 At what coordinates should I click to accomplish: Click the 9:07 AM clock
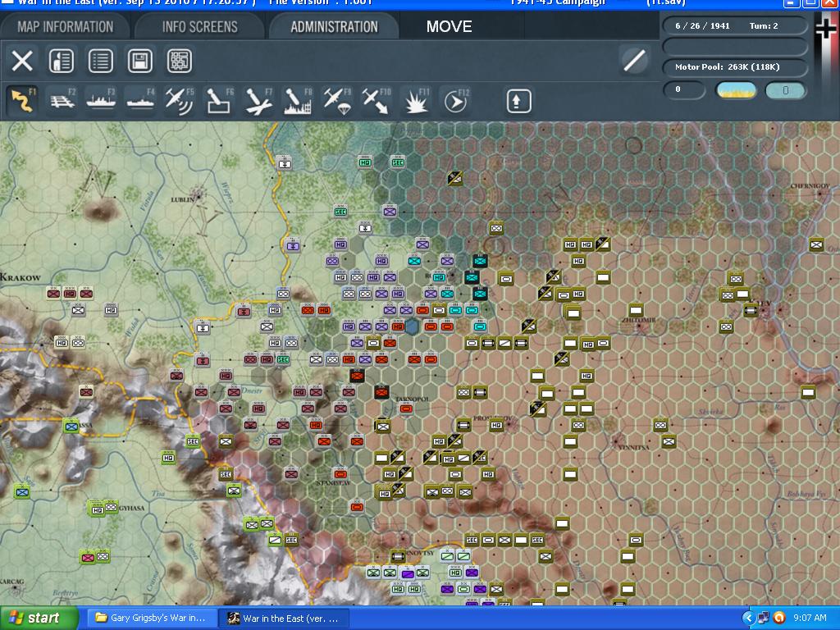[x=810, y=618]
